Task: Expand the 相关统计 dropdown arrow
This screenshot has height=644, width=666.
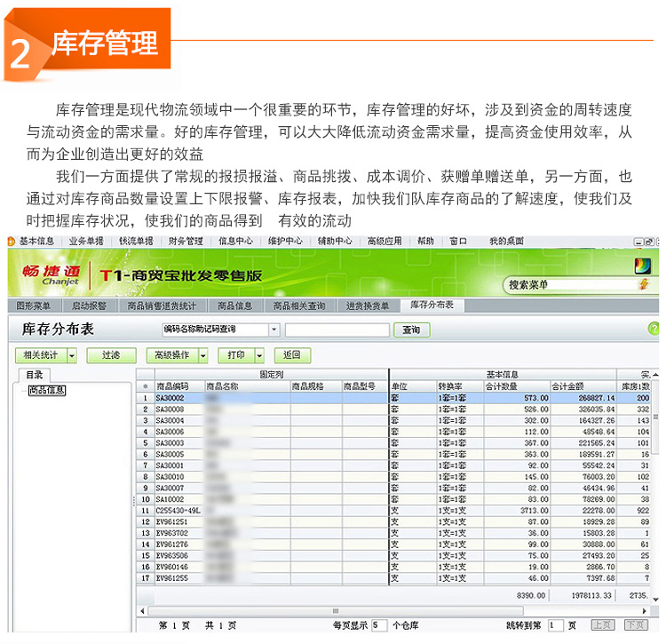Action: click(x=72, y=355)
